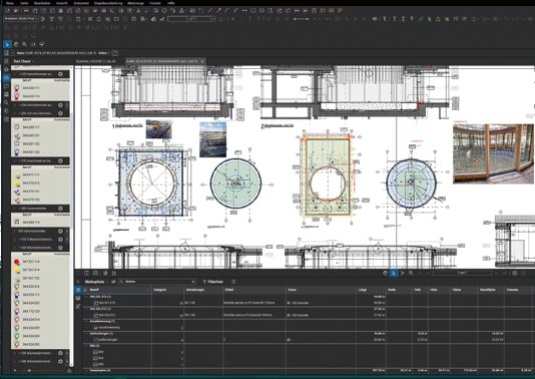Open settings gear of the Anschlüsse an Da... tool set
Screen dimensions: 535x379
[x=60, y=160]
